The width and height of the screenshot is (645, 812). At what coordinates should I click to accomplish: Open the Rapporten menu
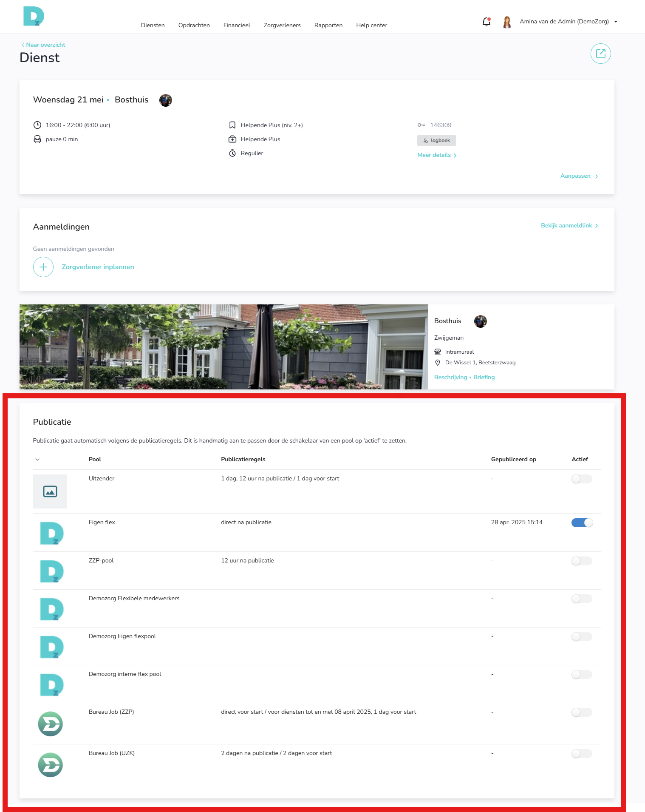coord(328,25)
